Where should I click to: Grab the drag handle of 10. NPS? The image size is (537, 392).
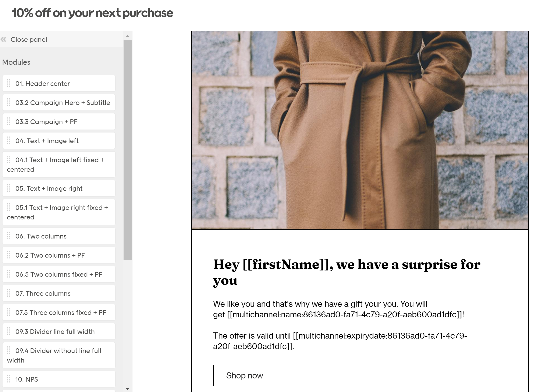9,379
